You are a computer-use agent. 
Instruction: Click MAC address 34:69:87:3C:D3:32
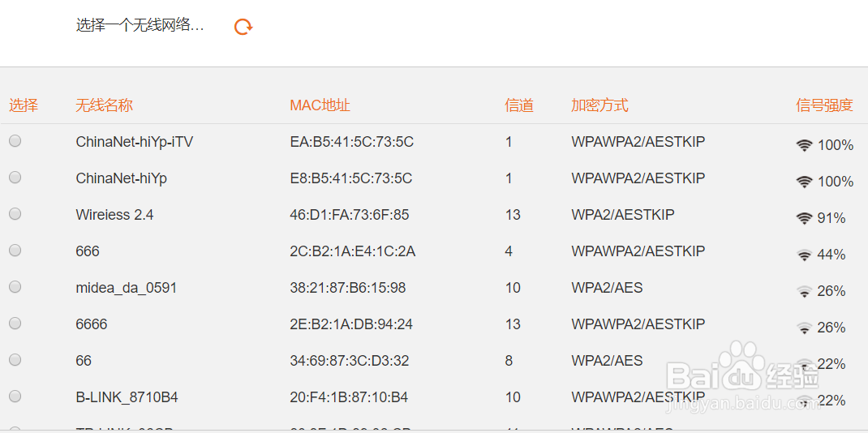349,361
